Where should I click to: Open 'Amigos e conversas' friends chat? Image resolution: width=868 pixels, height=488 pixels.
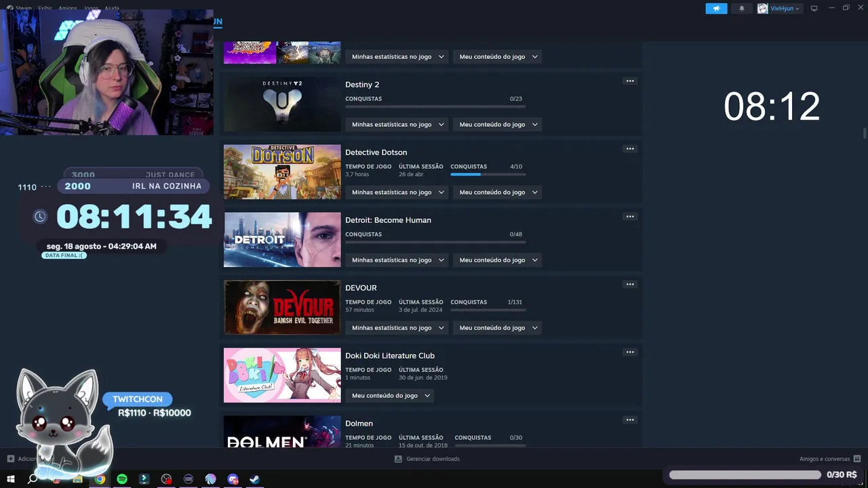click(x=825, y=459)
